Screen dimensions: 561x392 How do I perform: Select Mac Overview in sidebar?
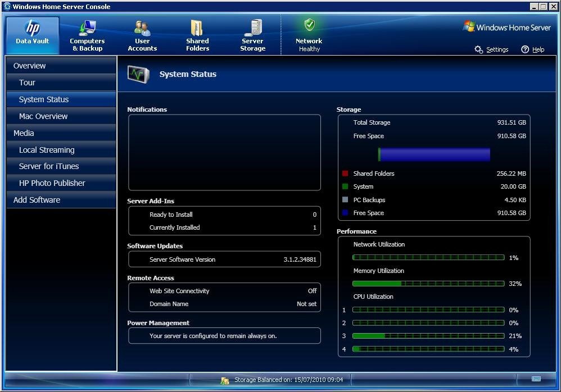tap(43, 116)
